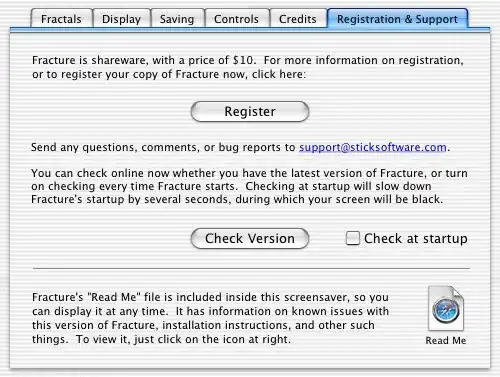Screen dimensions: 500x377
Task: Open the support@sticksoftware.com email link
Action: click(x=373, y=147)
